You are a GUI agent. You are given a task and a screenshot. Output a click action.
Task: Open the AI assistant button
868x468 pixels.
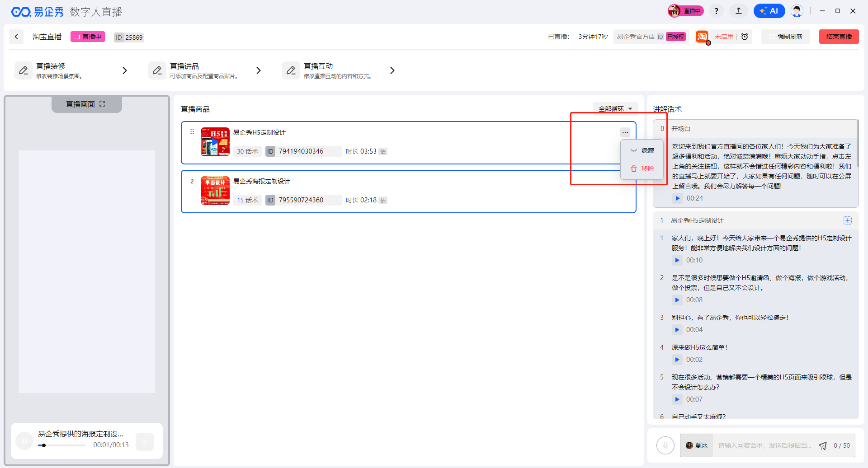(769, 11)
